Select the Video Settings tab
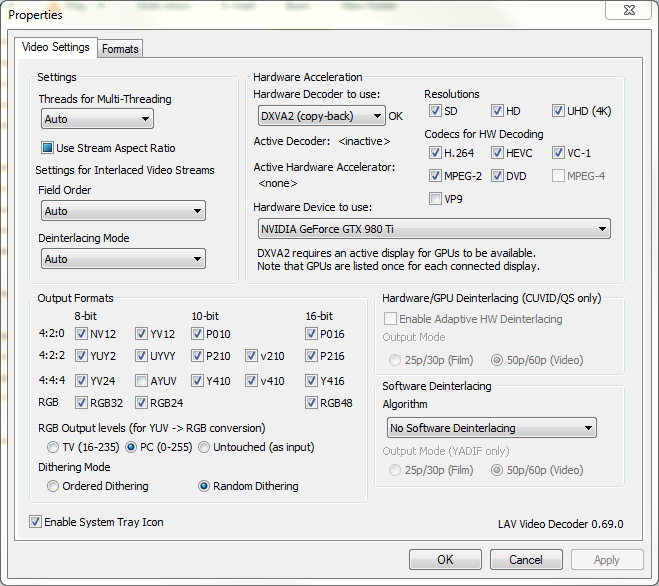659x586 pixels. [x=56, y=47]
